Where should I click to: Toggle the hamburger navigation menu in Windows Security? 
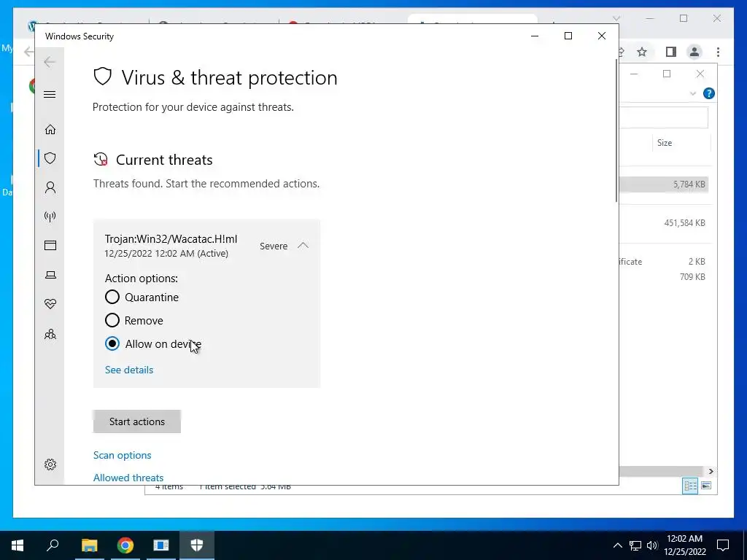point(50,94)
